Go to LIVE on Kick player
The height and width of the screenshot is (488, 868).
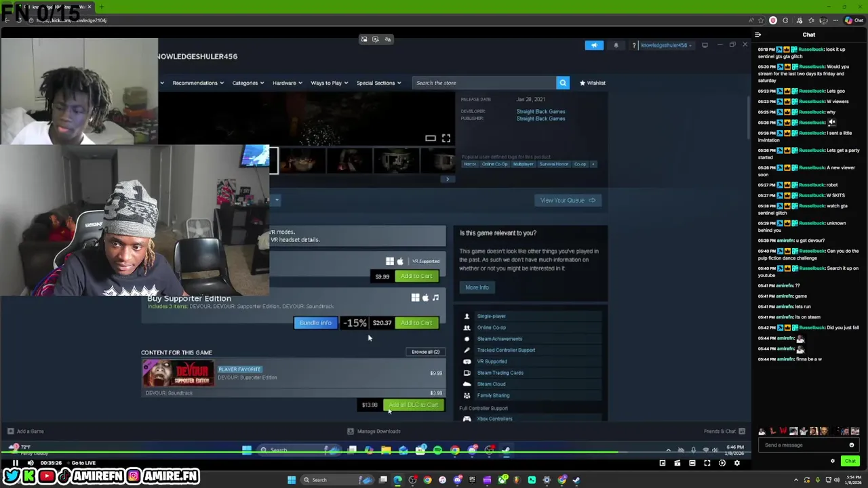[x=83, y=463]
